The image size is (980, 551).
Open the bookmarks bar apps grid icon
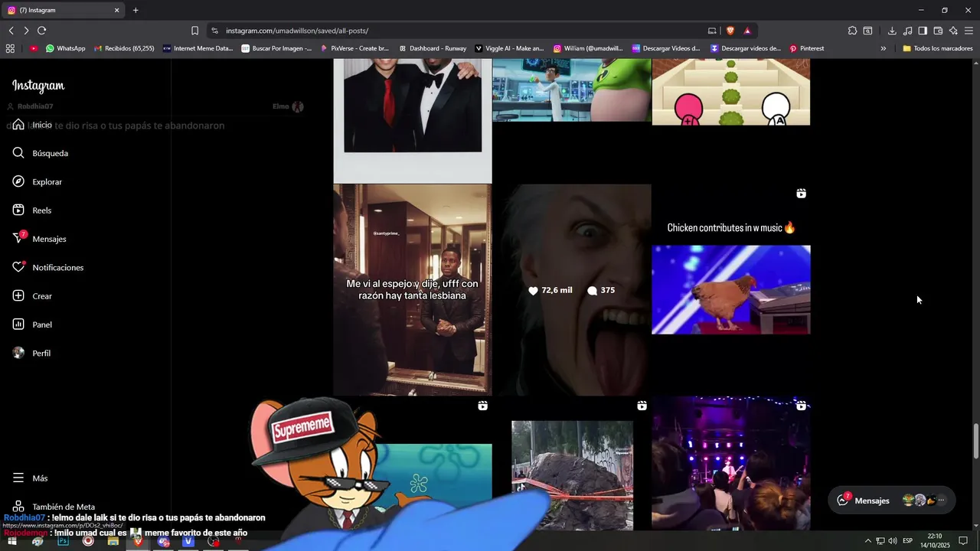10,48
